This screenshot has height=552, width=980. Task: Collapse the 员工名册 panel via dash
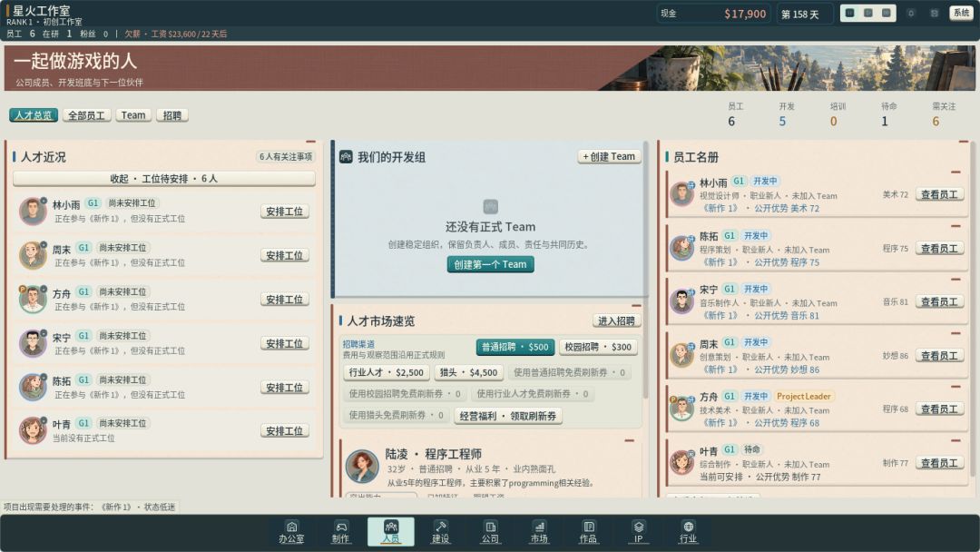963,143
